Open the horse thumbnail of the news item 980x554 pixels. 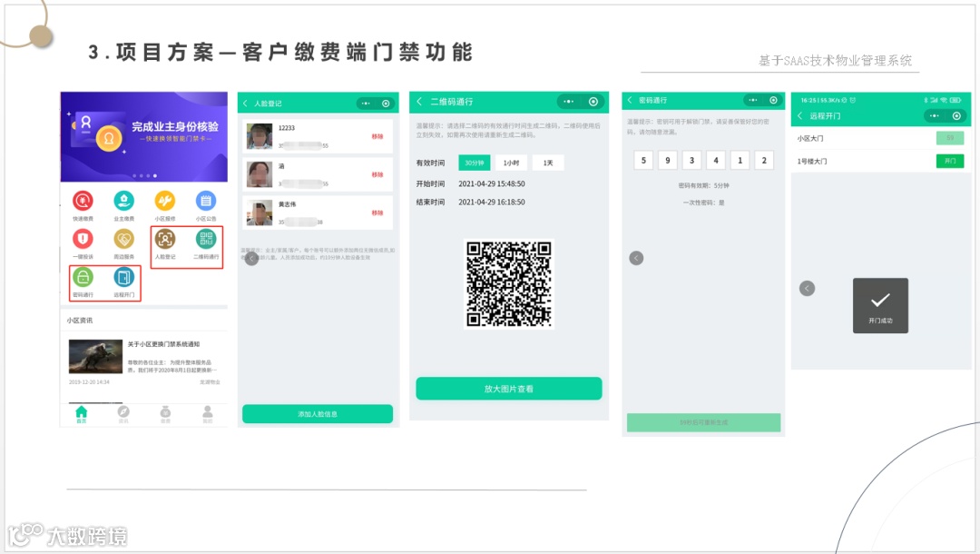(x=95, y=356)
